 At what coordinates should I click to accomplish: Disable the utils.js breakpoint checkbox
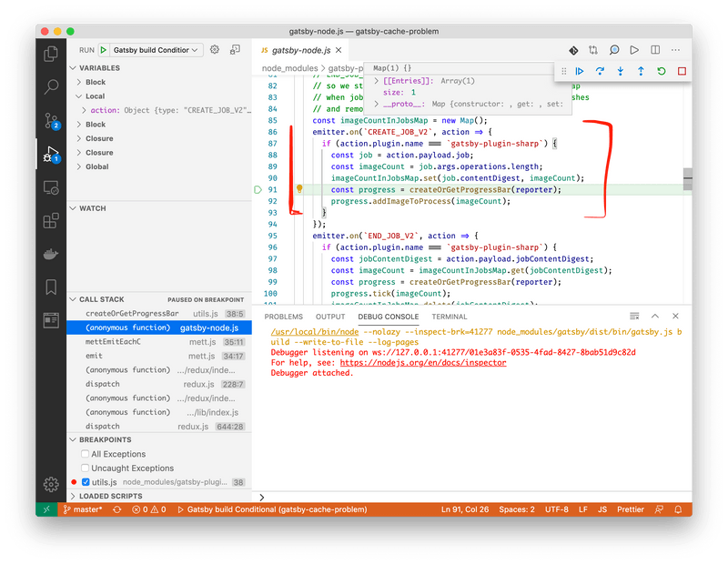tap(86, 481)
